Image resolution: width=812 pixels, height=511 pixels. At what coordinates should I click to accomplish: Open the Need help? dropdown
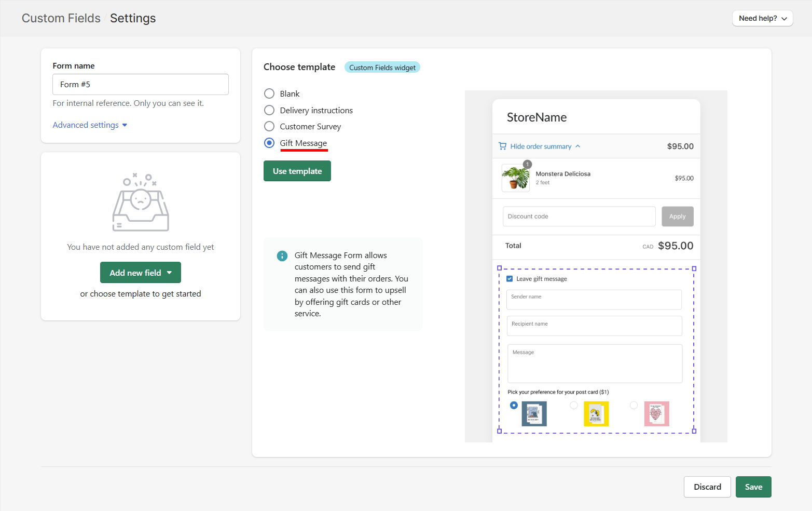pyautogui.click(x=762, y=18)
